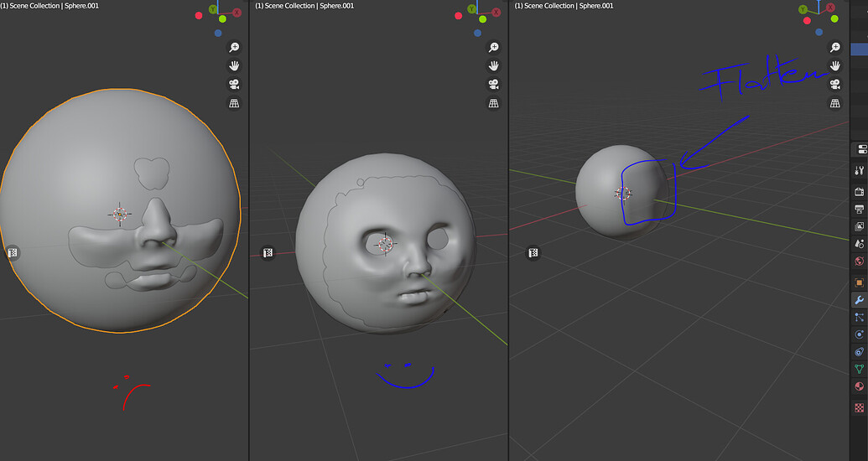Screen dimensions: 868x461
Task: Click the green Y axis on left viewport gizmo
Action: [x=213, y=9]
